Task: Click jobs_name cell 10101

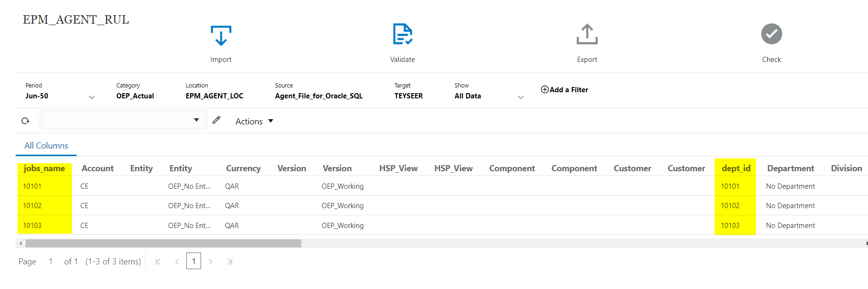Action: click(32, 186)
